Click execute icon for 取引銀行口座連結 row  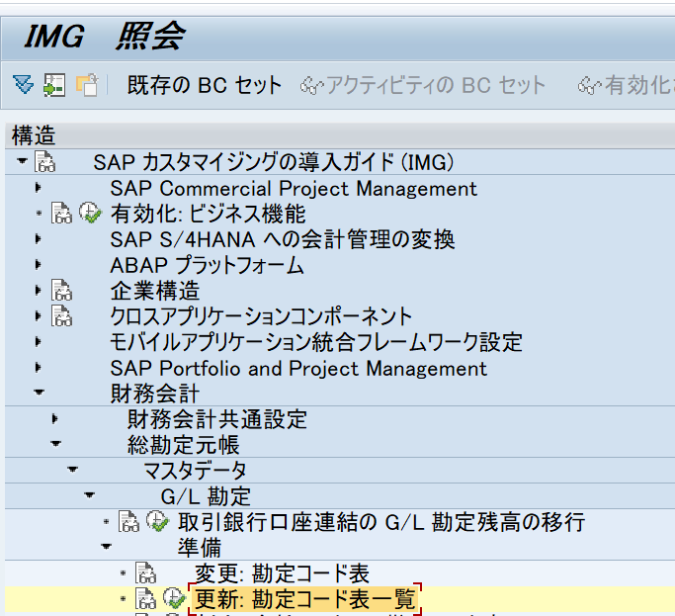(x=156, y=521)
